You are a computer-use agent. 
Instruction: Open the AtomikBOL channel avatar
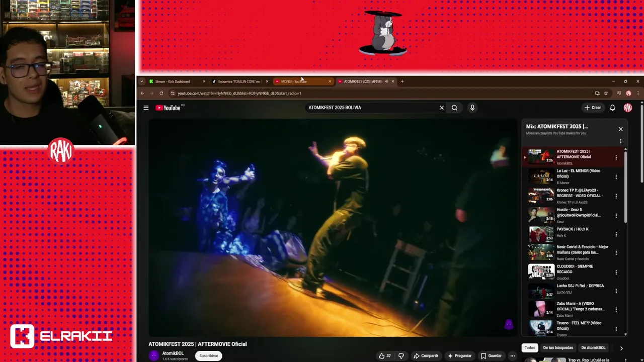click(153, 356)
